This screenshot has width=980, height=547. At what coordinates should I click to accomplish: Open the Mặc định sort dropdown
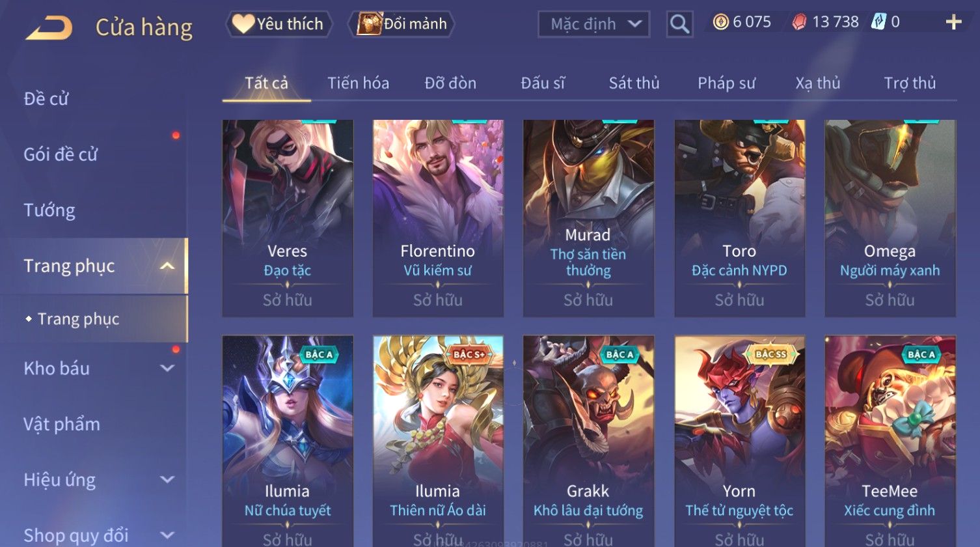[x=593, y=24]
